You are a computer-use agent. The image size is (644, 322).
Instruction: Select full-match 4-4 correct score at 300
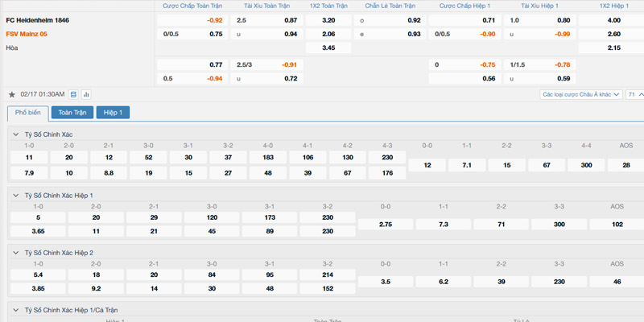click(x=587, y=165)
